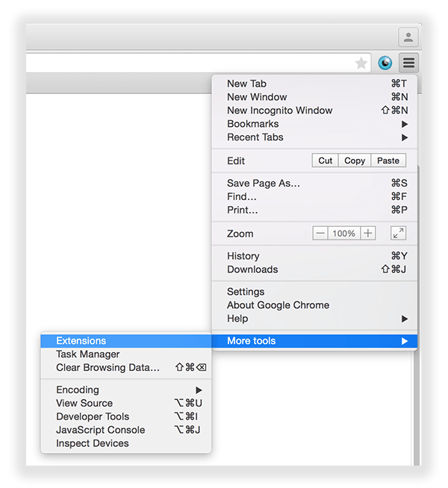The width and height of the screenshot is (448, 488).
Task: Open JavaScript Console
Action: (x=126, y=430)
